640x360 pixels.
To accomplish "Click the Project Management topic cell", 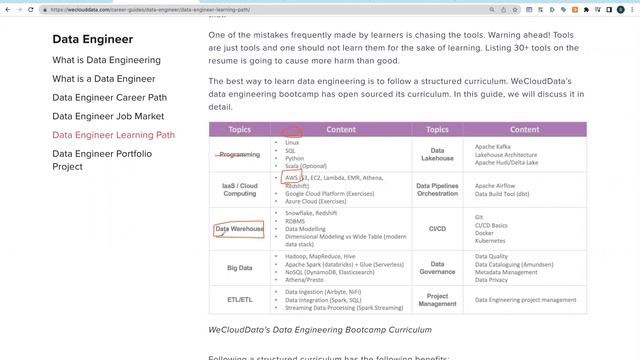I will [x=437, y=300].
